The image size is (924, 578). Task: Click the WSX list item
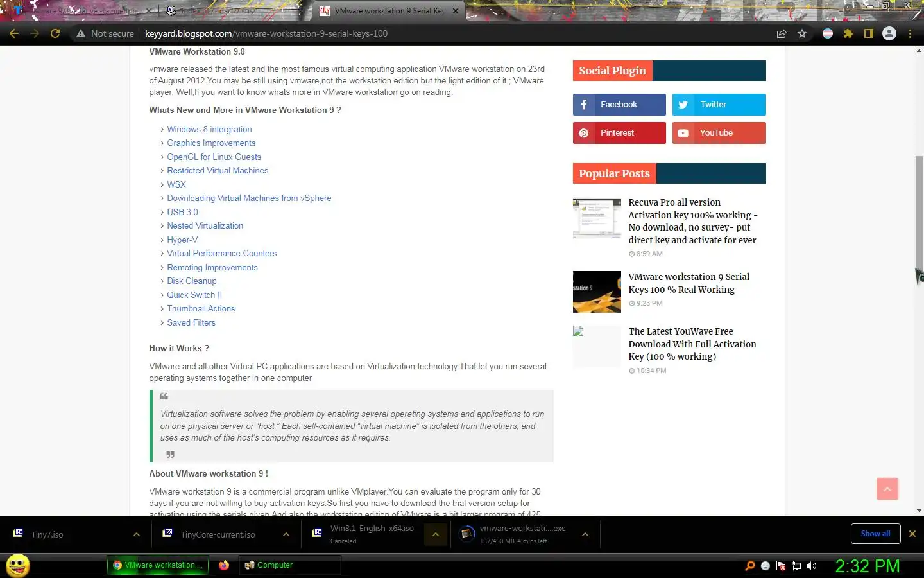click(x=176, y=184)
